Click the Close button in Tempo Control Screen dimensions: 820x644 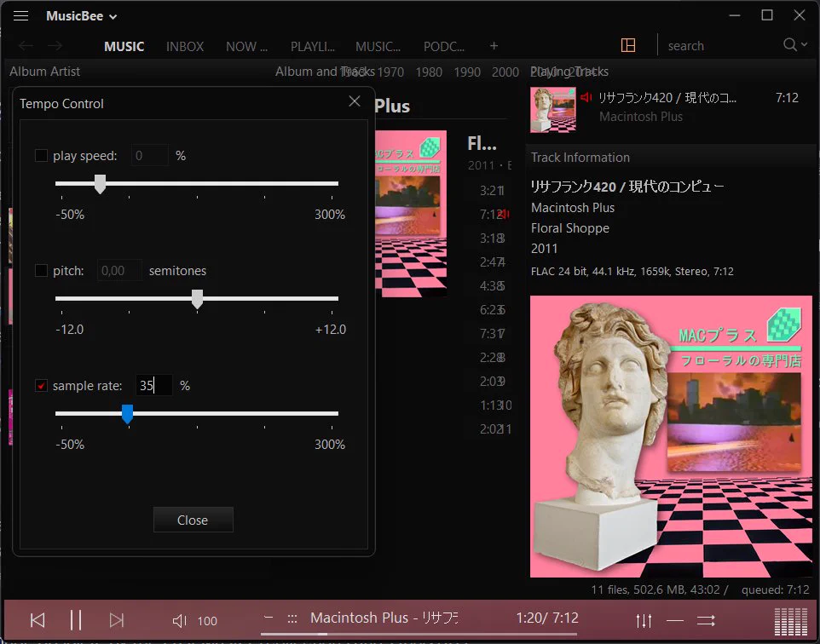(193, 520)
